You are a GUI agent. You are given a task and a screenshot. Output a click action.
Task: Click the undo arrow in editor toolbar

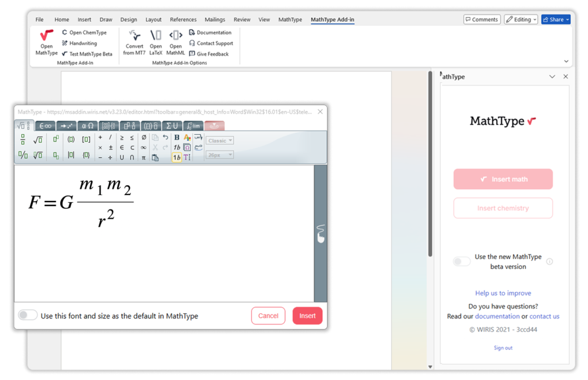[x=165, y=138]
